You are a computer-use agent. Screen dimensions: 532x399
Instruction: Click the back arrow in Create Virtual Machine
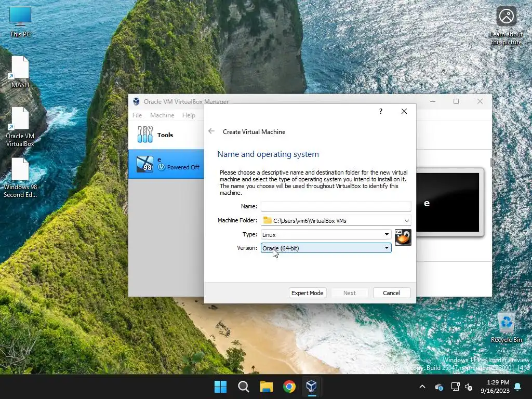(x=211, y=131)
